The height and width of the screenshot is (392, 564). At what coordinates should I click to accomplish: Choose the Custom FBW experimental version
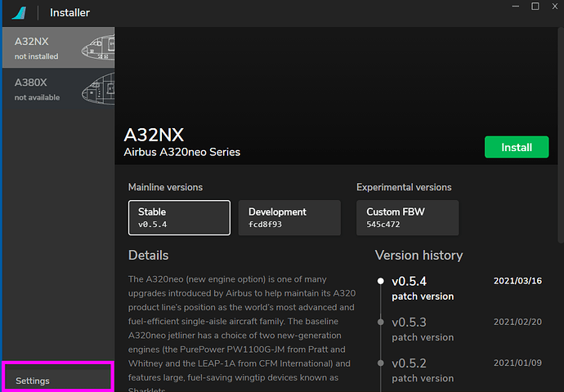tap(408, 218)
